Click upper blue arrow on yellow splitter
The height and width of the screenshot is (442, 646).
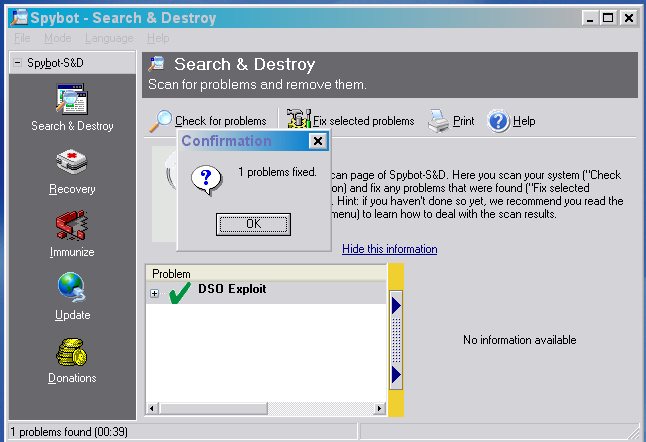(x=396, y=304)
